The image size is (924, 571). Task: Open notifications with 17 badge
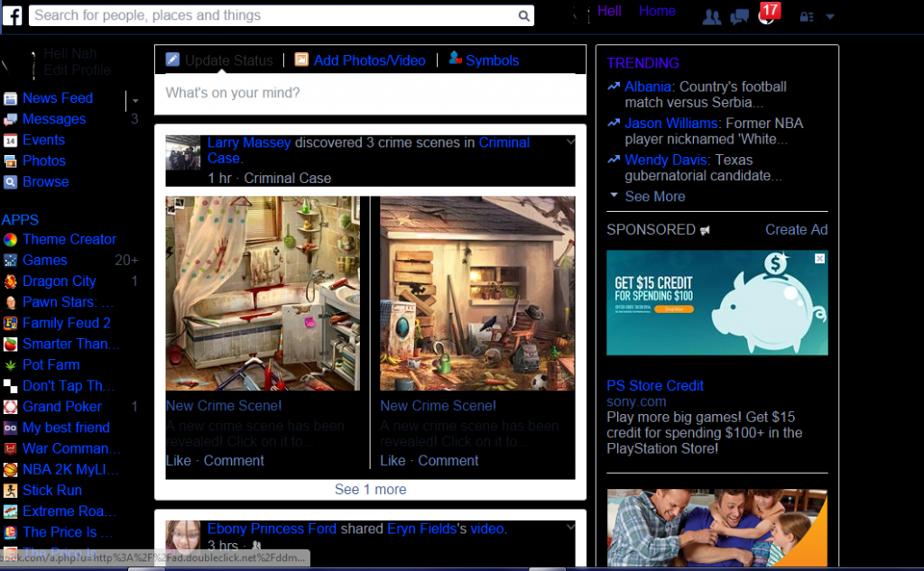768,14
